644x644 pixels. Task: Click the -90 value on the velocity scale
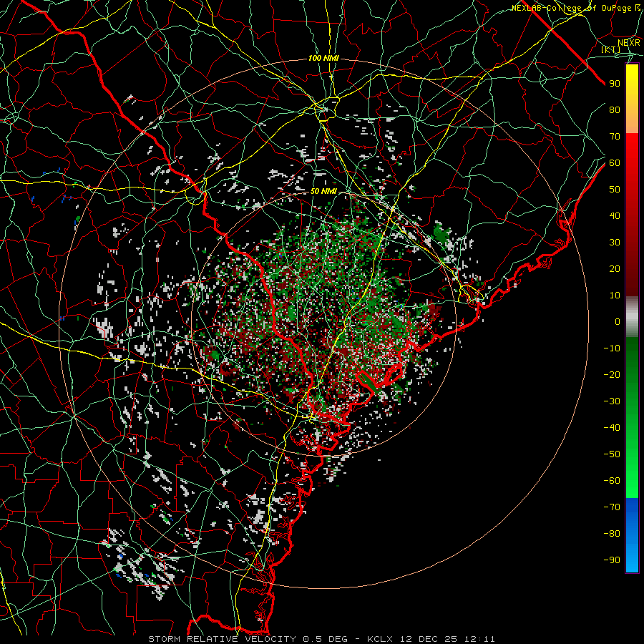point(612,560)
